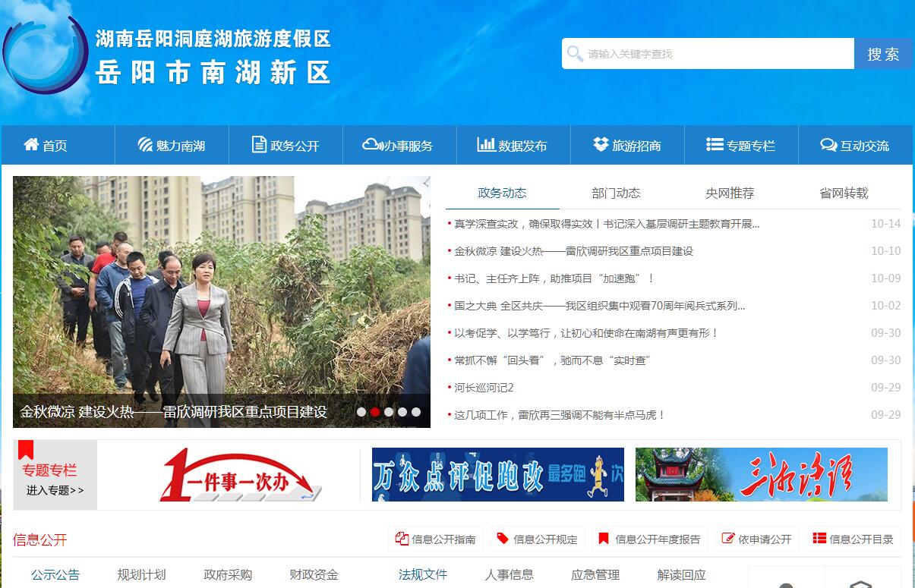Open the 信息公开年度报告 button
This screenshot has width=915, height=588.
(x=649, y=539)
